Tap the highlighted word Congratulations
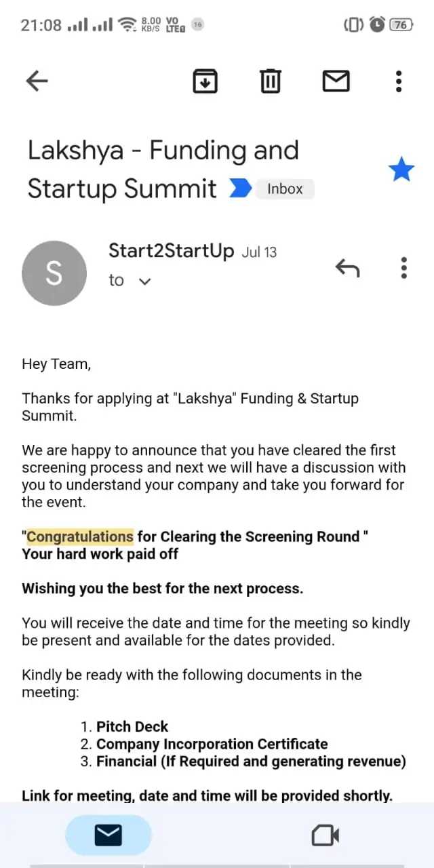434x868 pixels. (80, 536)
